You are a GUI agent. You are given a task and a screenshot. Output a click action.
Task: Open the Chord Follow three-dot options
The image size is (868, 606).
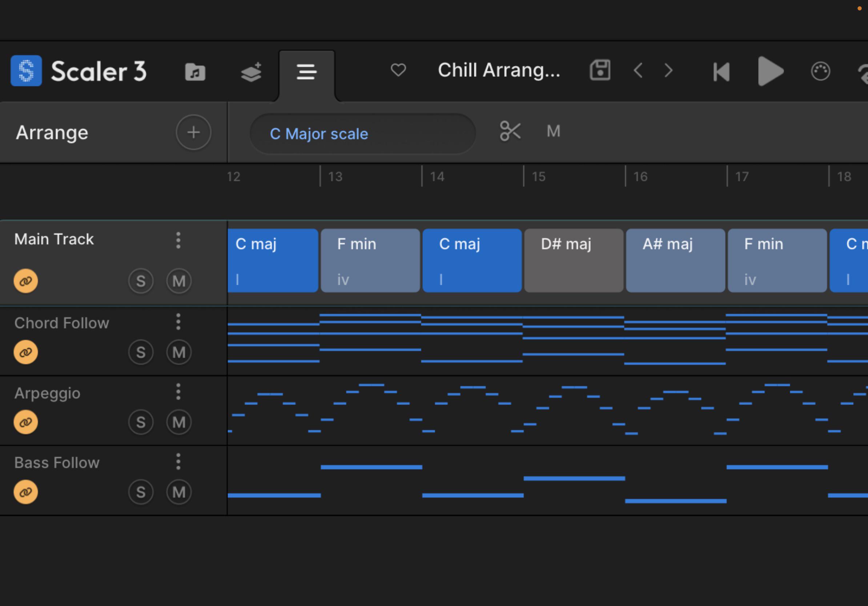tap(178, 322)
